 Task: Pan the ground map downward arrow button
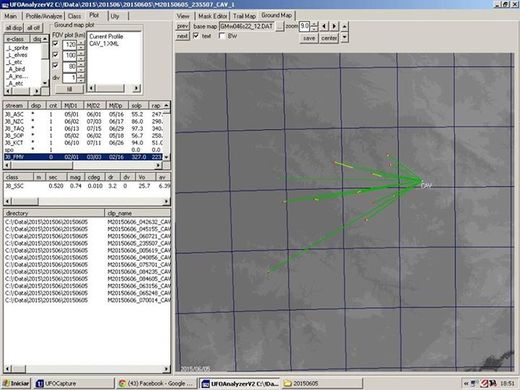point(345,37)
